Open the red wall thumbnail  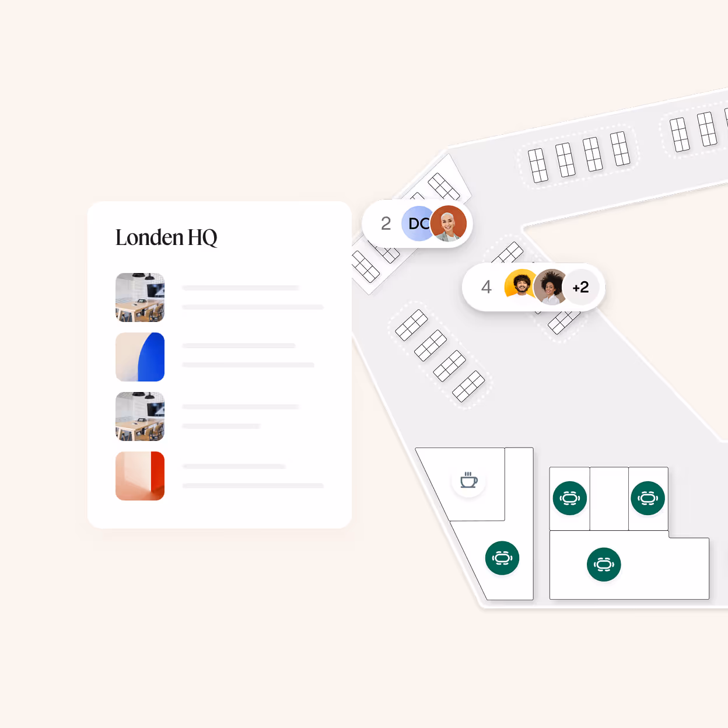(140, 476)
